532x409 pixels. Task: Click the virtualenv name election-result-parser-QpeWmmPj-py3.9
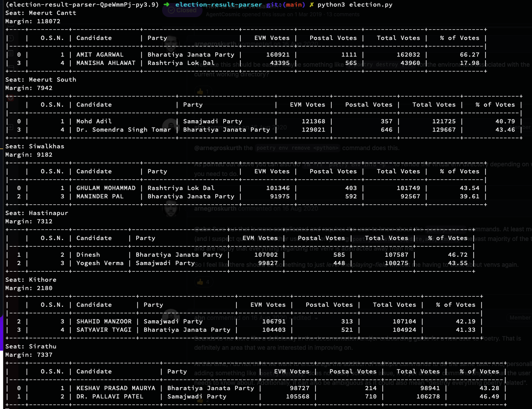[82, 4]
